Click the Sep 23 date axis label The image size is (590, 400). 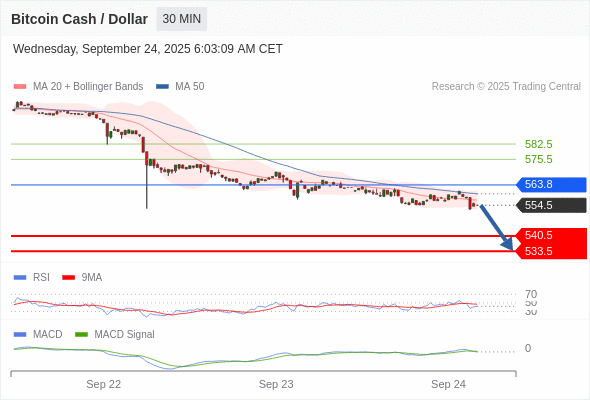coord(276,384)
